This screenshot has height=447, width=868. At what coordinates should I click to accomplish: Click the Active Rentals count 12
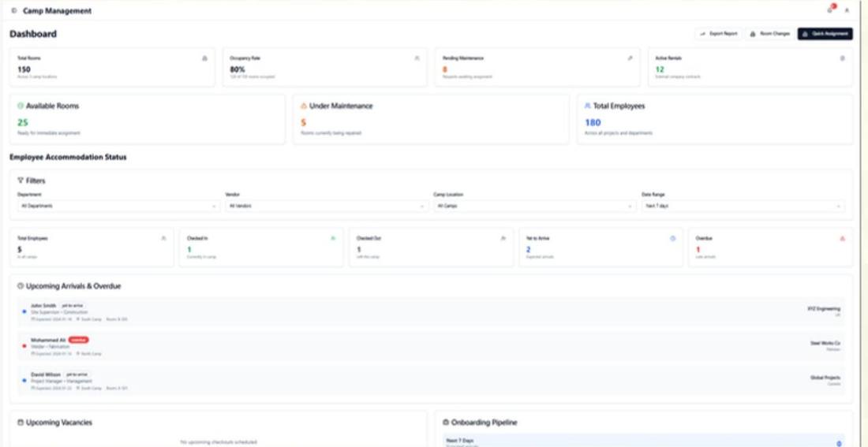coord(660,69)
